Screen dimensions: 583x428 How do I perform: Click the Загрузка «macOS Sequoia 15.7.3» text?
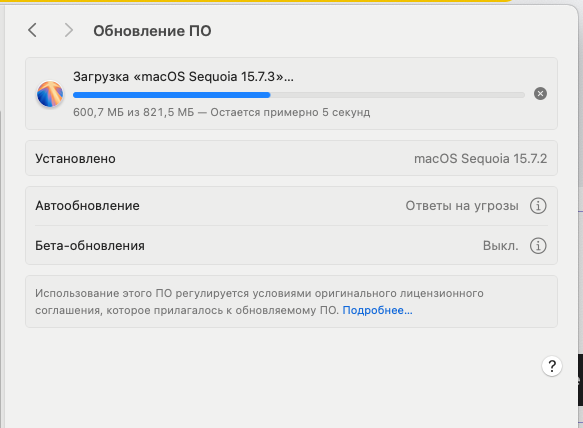(183, 77)
